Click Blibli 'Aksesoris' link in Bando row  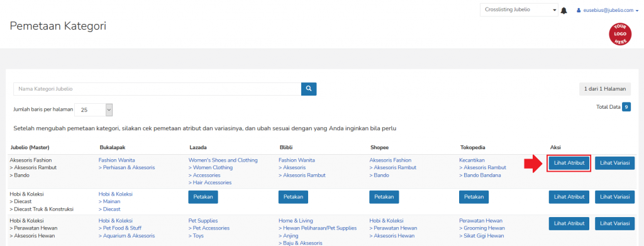(292, 167)
